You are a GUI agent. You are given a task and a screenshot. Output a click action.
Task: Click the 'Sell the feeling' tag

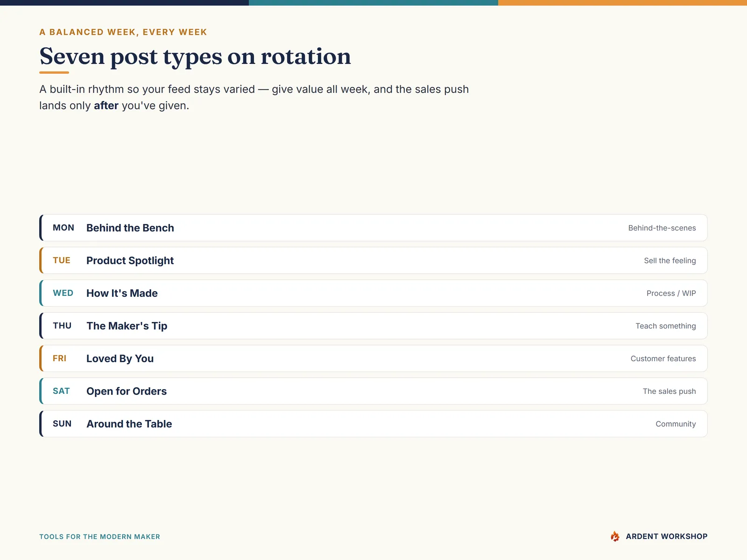point(670,260)
